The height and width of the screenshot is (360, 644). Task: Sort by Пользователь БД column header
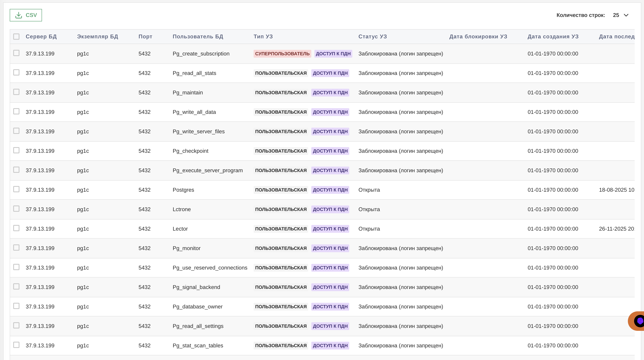coord(198,37)
